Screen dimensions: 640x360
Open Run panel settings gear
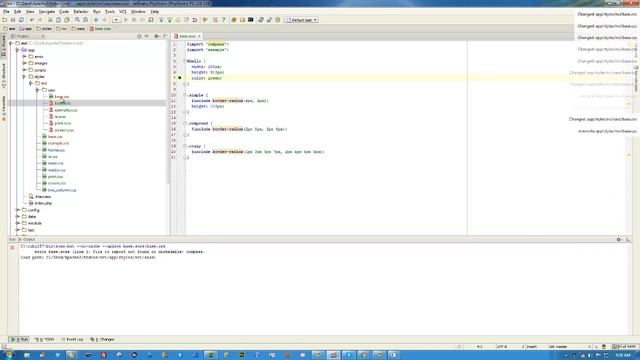coord(619,240)
